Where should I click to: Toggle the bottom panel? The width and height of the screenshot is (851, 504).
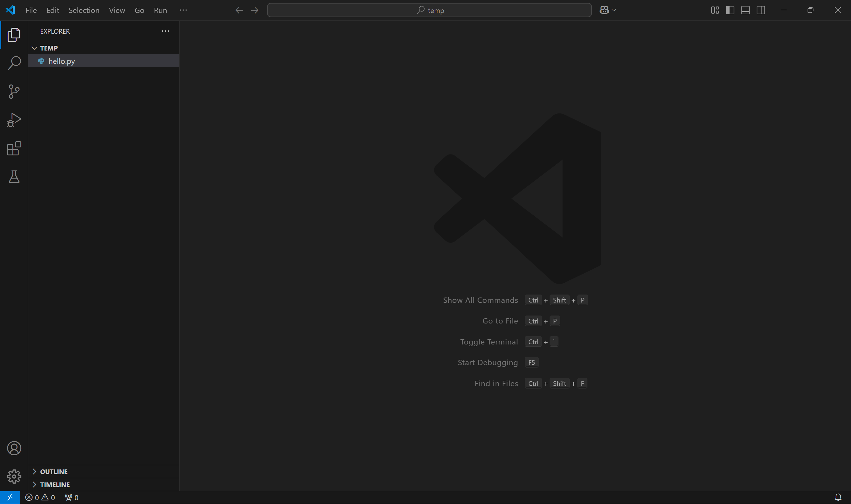point(746,10)
